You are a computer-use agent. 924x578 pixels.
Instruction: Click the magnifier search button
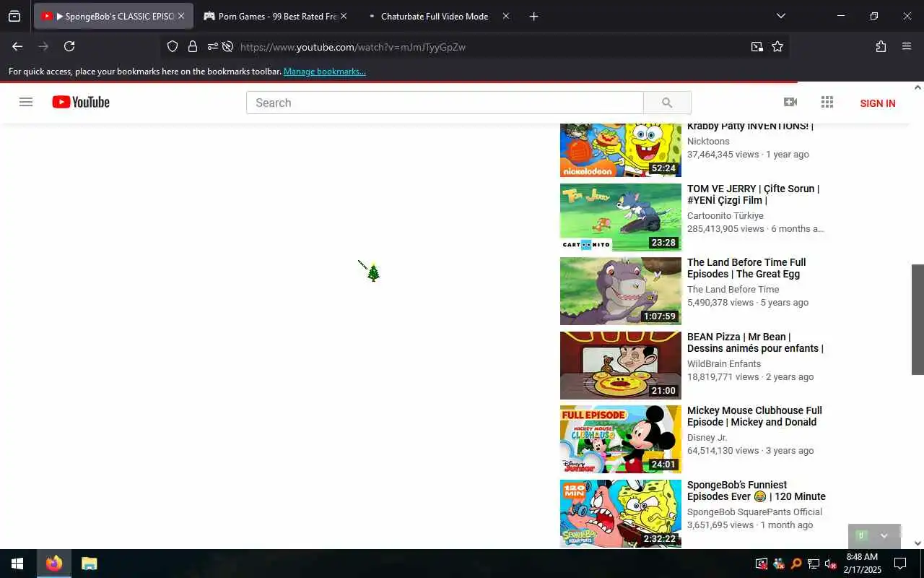pyautogui.click(x=667, y=103)
